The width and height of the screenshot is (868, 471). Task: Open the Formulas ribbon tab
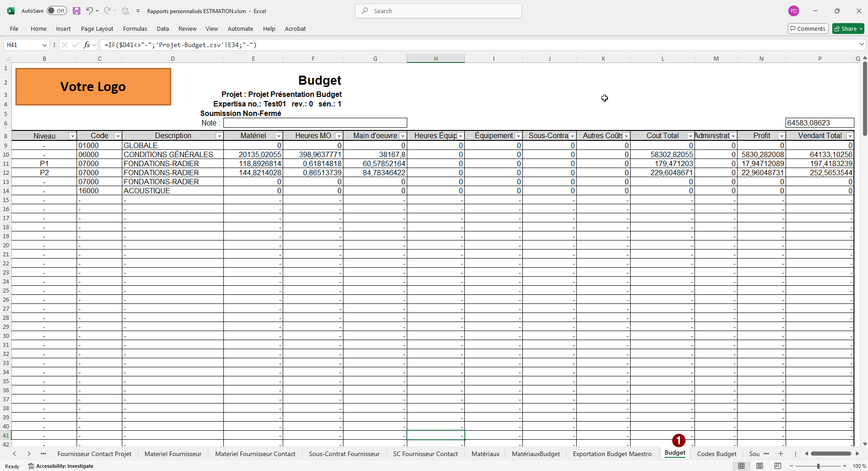click(135, 29)
